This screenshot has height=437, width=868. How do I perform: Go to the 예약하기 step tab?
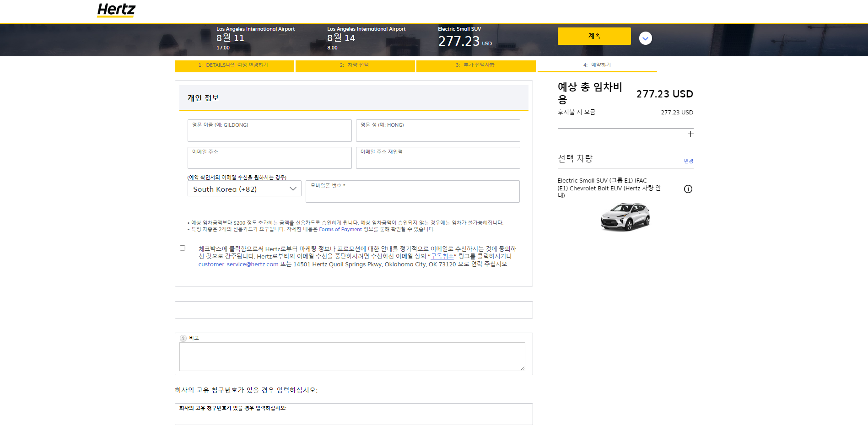(597, 65)
